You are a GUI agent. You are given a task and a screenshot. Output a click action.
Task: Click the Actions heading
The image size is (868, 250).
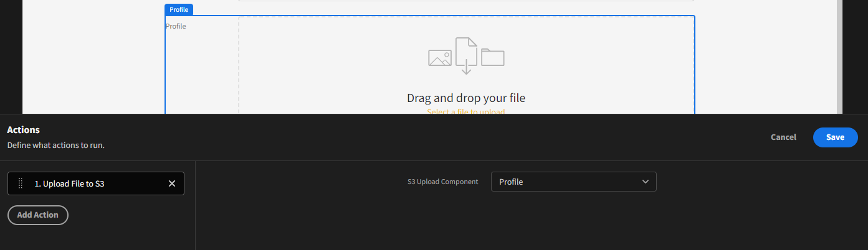(23, 130)
